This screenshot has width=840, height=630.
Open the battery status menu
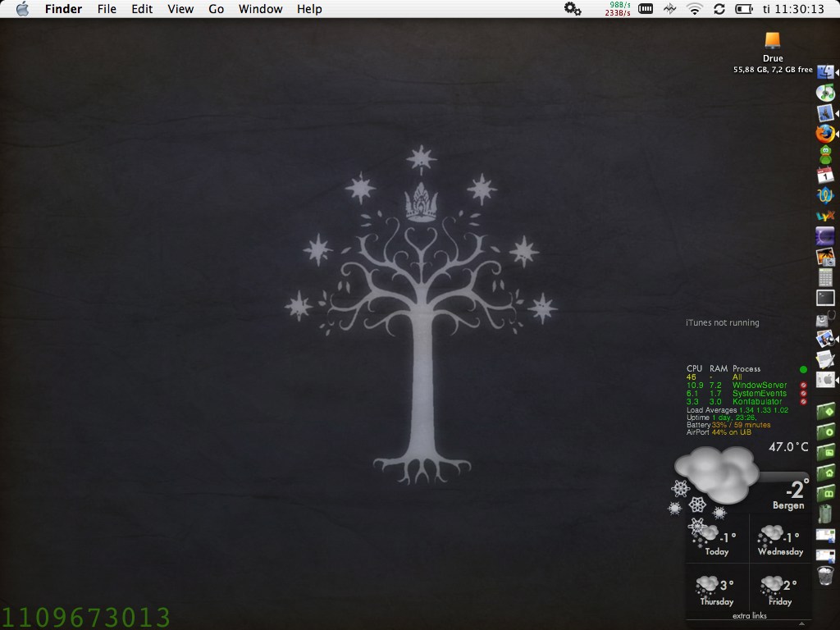point(743,9)
